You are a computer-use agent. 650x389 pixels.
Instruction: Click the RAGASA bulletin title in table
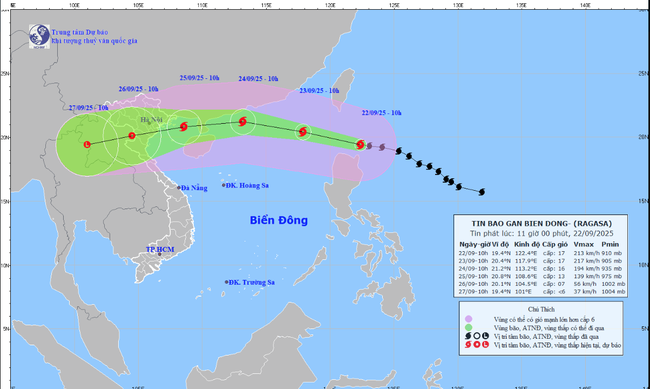(x=541, y=224)
